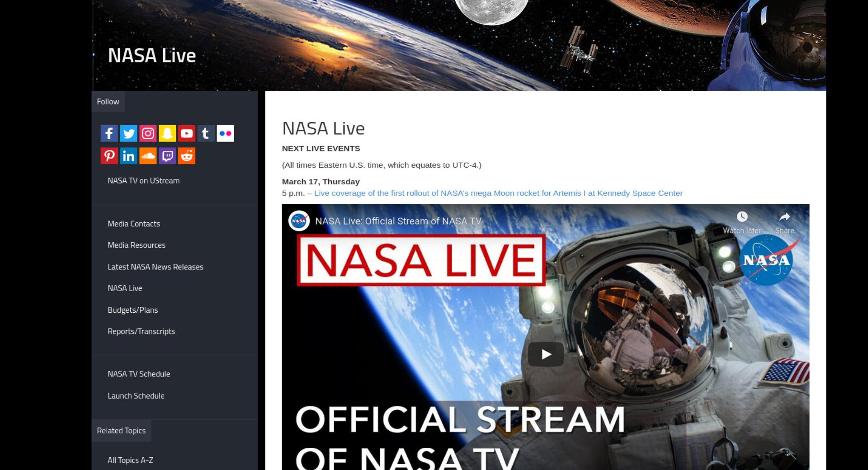Screen dimensions: 868x470
Task: Open Launch Schedule link
Action: pos(136,395)
